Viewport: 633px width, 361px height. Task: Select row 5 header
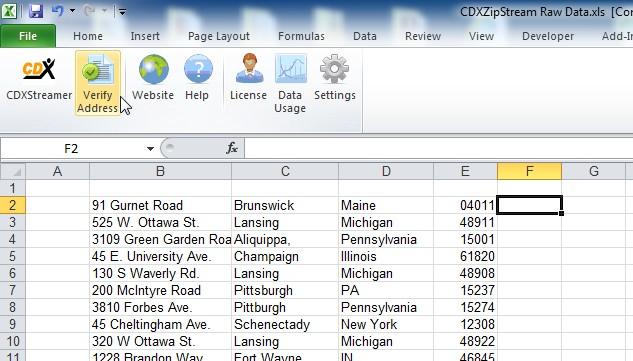tap(13, 256)
